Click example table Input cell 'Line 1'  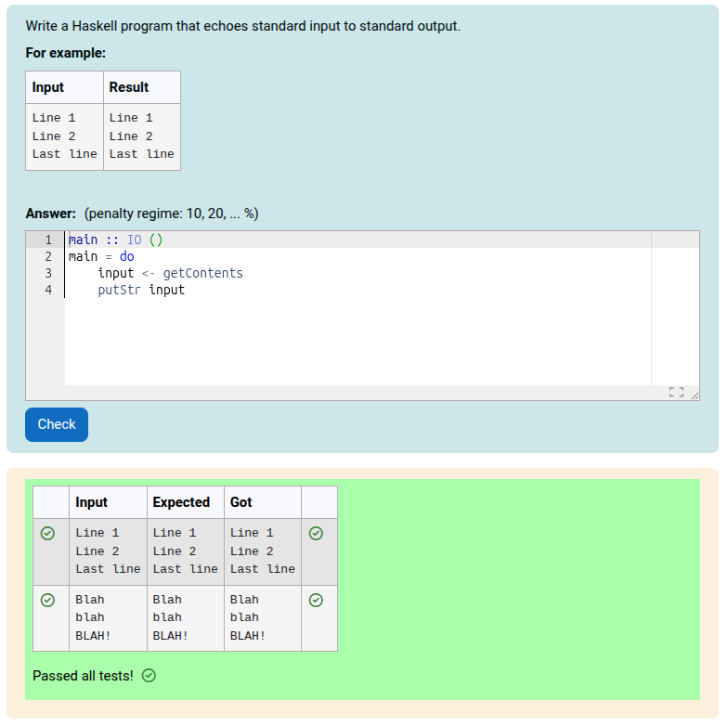coord(65,136)
